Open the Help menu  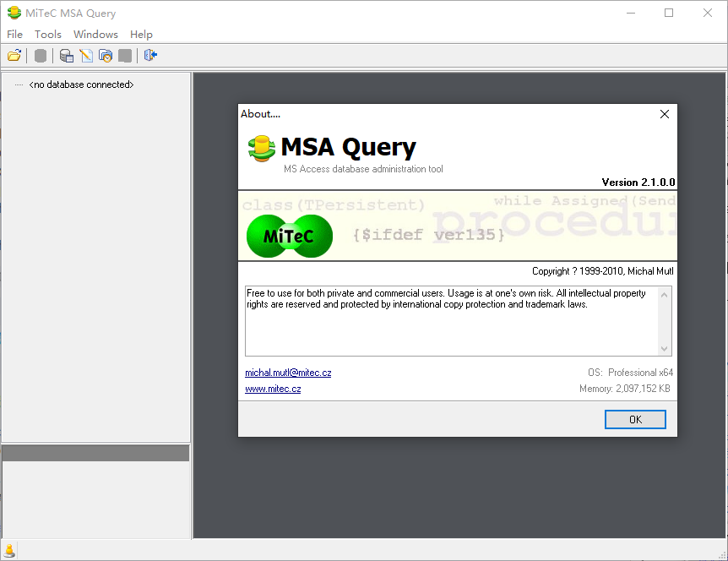[141, 35]
